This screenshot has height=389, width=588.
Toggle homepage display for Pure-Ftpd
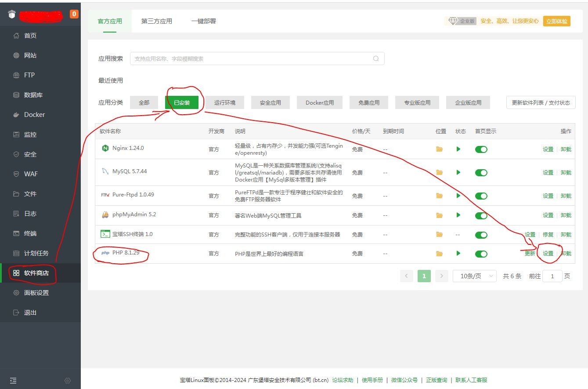[481, 196]
